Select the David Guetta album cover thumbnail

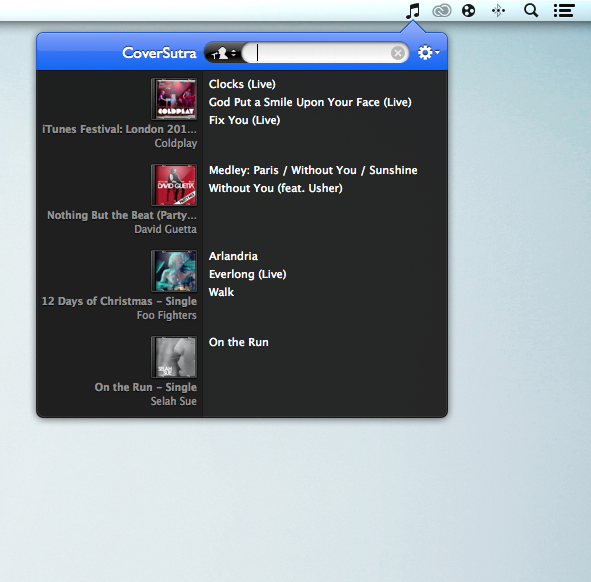[x=174, y=185]
